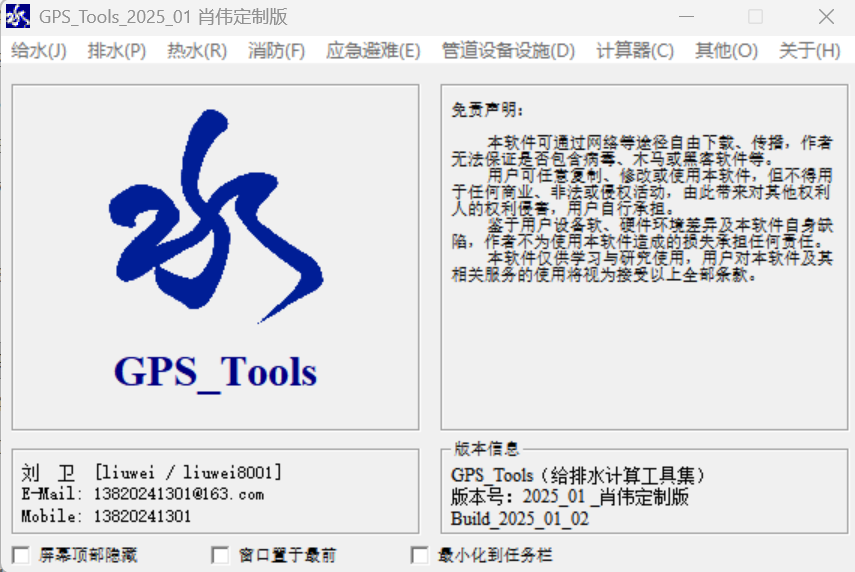Enable the 屏幕顶部隐藏 checkbox
This screenshot has width=855, height=572.
[x=21, y=555]
